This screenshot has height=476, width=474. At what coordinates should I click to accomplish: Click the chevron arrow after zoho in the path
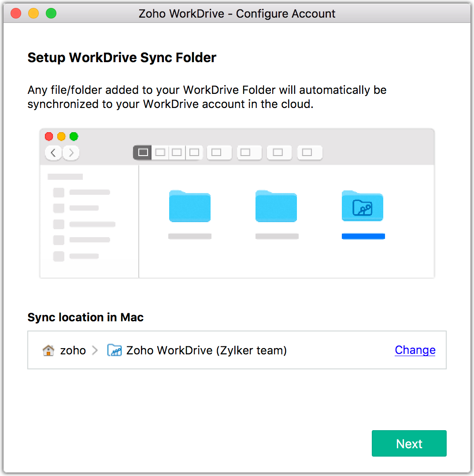tap(95, 350)
